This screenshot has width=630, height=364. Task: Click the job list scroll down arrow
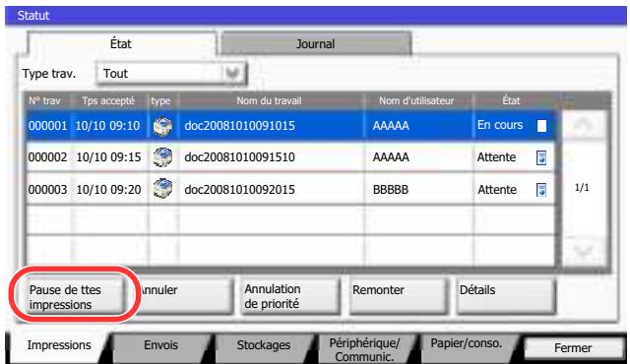click(x=584, y=252)
